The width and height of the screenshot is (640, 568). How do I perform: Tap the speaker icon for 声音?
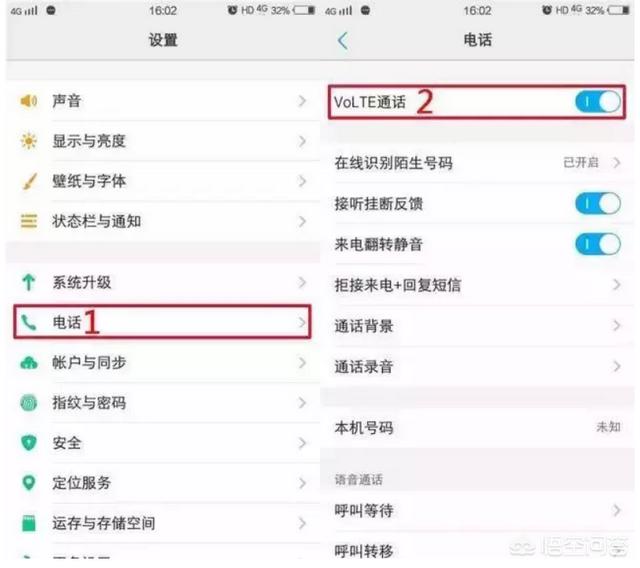tap(29, 101)
